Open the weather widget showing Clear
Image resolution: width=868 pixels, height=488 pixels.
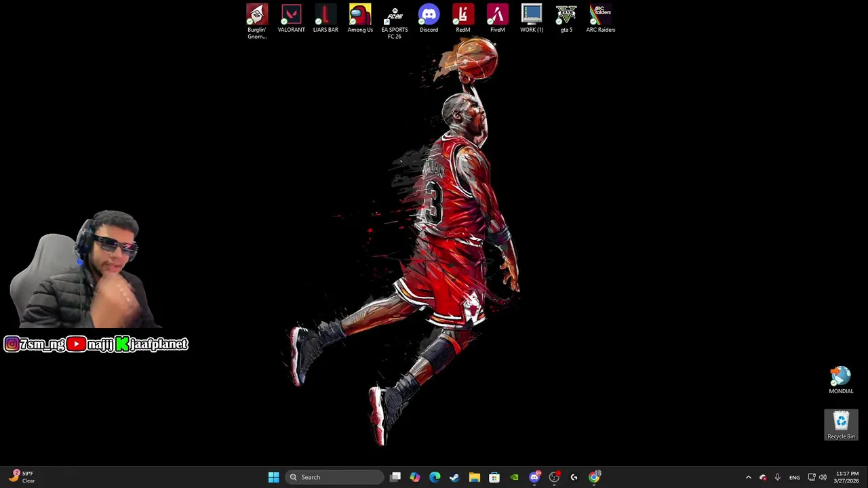(x=22, y=477)
